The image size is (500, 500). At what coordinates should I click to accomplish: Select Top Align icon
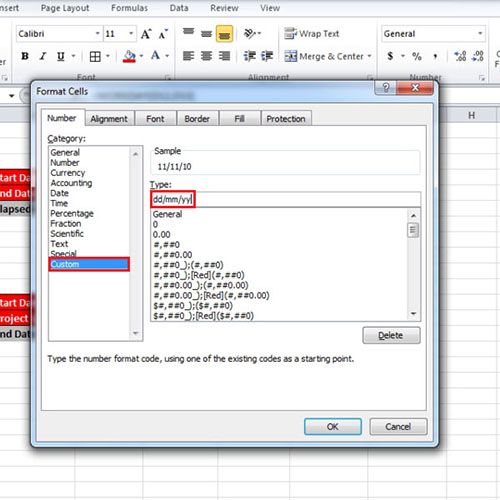tap(188, 32)
